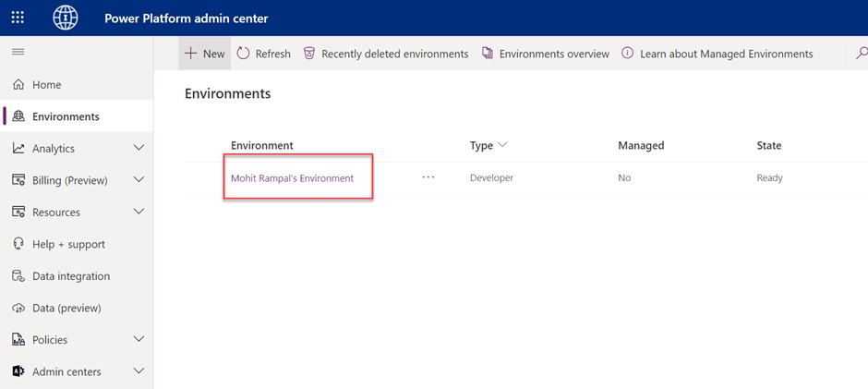Collapse the hamburger navigation menu
868x389 pixels.
[x=18, y=52]
